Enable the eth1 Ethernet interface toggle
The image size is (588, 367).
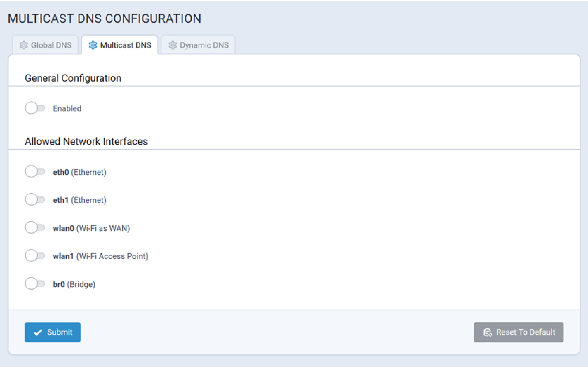click(x=35, y=200)
